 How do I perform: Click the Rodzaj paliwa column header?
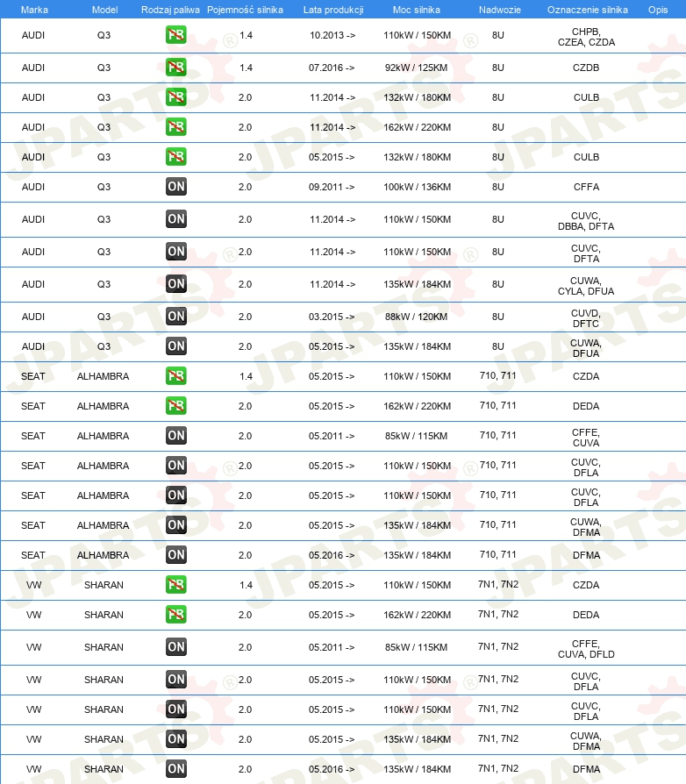click(x=170, y=10)
